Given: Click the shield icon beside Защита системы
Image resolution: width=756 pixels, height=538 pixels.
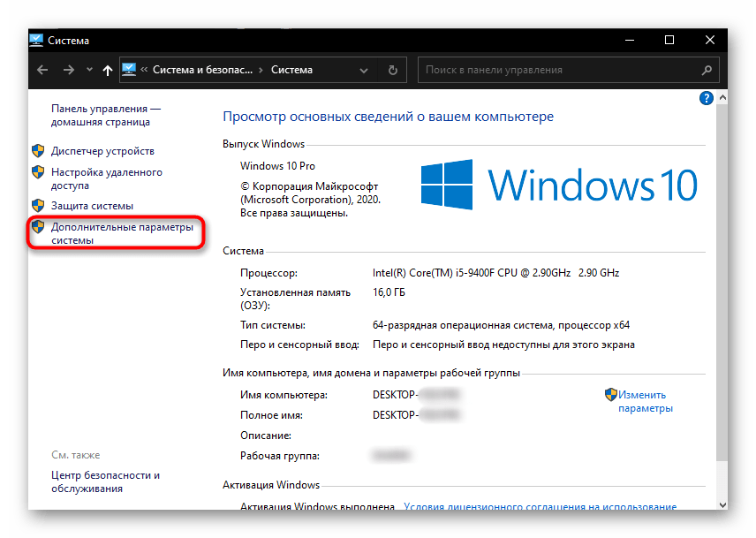Looking at the screenshot, I should coord(38,206).
